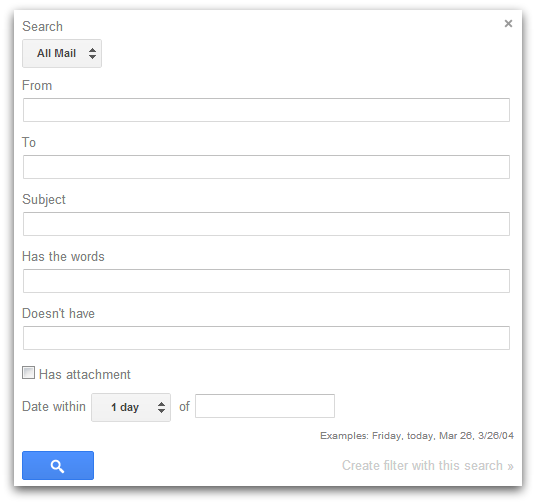Click the up-down arrows beside 1 day
Image resolution: width=536 pixels, height=504 pixels.
tap(161, 407)
